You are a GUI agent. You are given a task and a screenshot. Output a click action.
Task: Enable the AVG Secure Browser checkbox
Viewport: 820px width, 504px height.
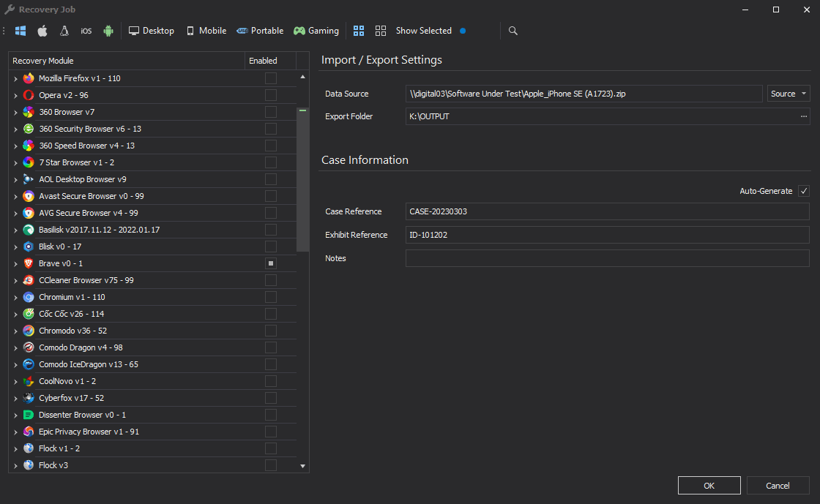pos(271,213)
